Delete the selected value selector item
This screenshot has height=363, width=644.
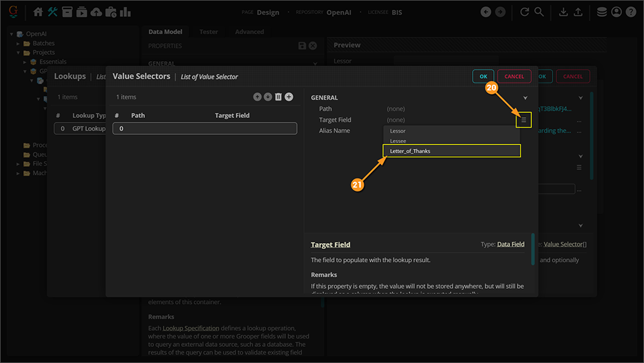click(x=278, y=97)
